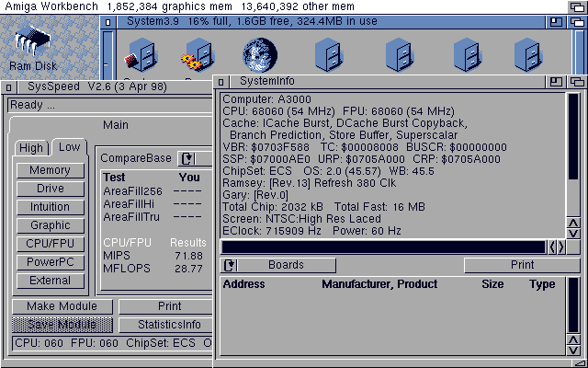Close the SystemInfo window gadget
The image size is (588, 368).
tap(220, 82)
